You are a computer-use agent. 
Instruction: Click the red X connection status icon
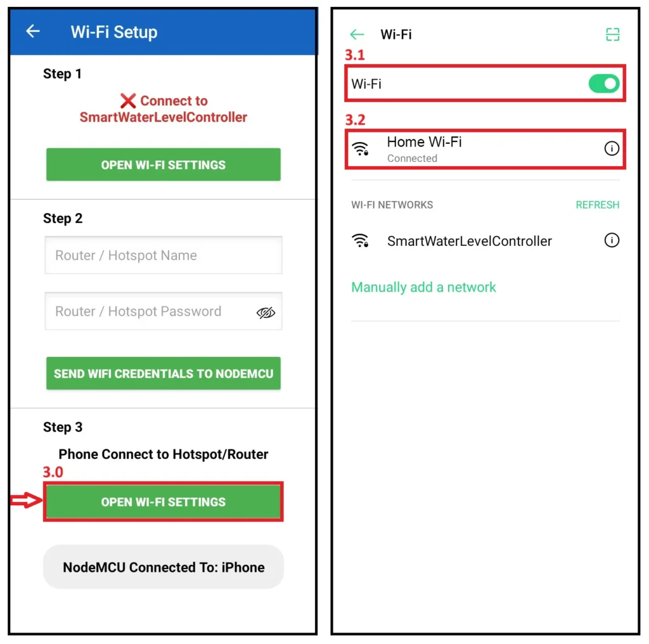pyautogui.click(x=128, y=101)
